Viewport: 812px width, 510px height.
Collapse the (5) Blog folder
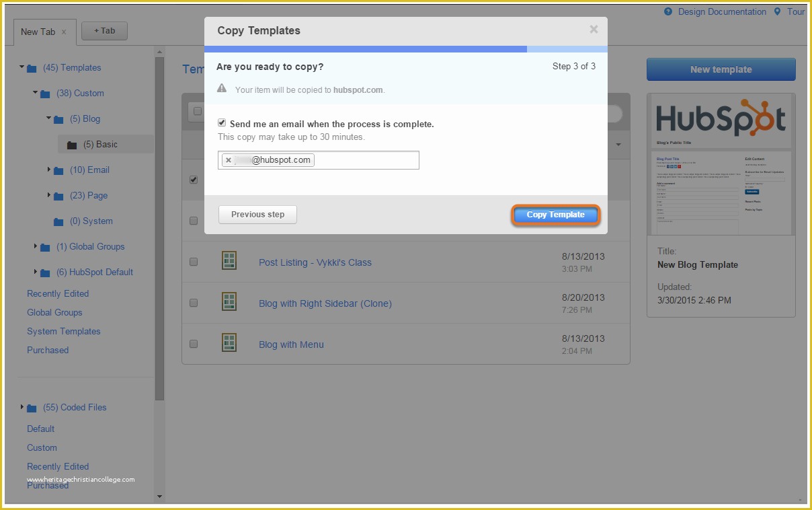pyautogui.click(x=48, y=118)
